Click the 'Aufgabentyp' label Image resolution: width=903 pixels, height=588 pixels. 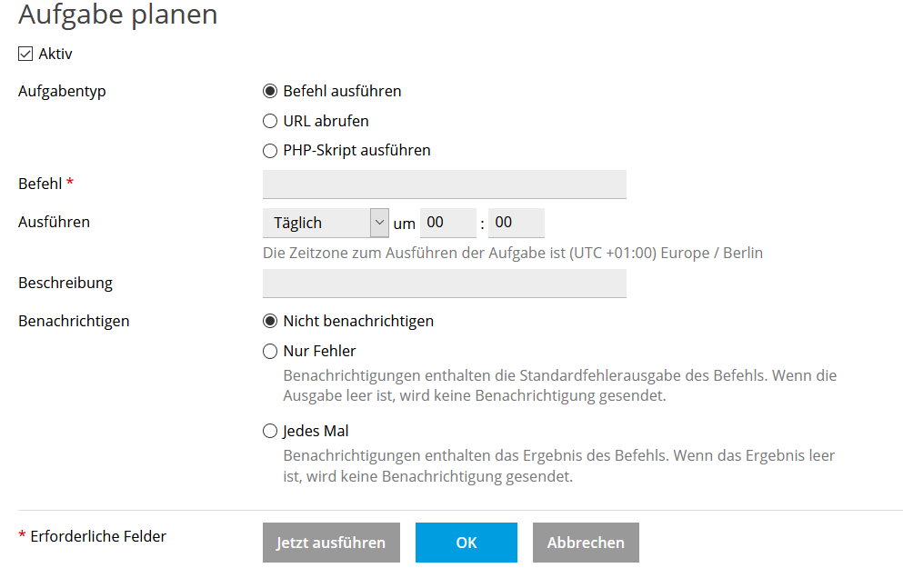(62, 92)
